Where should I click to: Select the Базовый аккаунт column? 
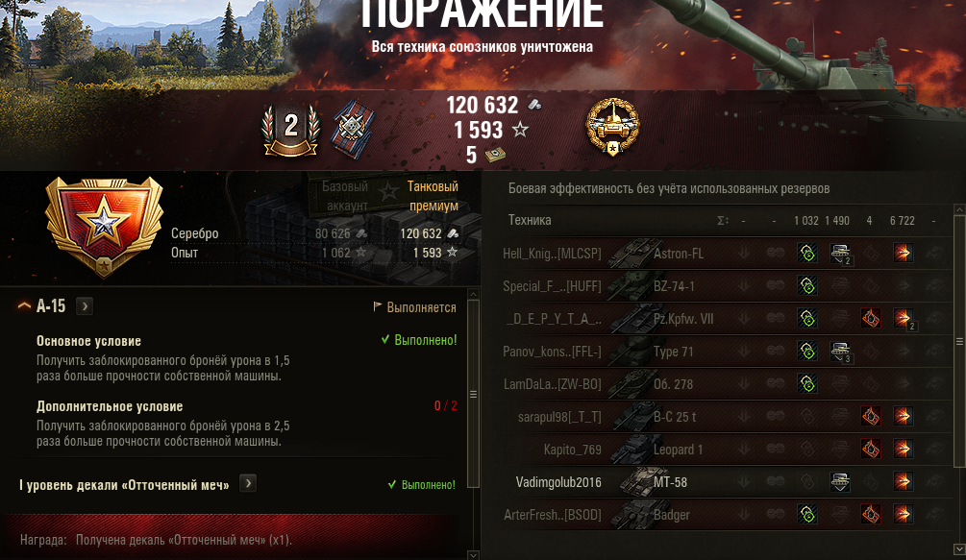[x=345, y=196]
